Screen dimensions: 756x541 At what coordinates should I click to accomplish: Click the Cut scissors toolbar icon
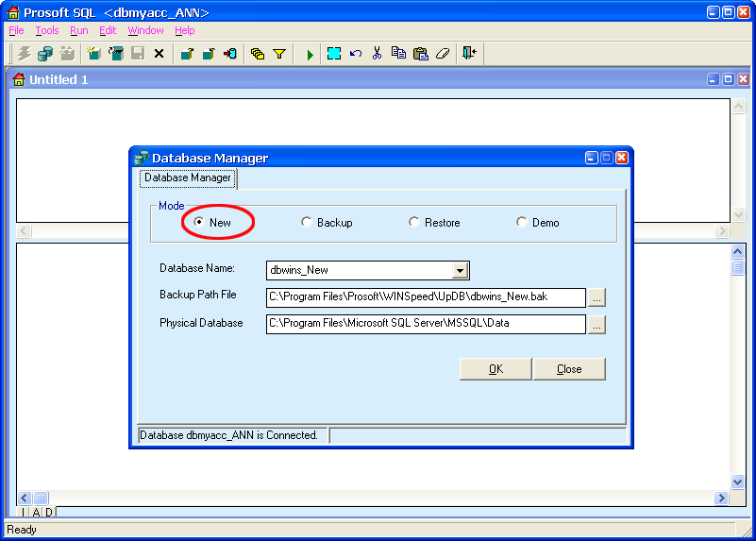pos(377,54)
